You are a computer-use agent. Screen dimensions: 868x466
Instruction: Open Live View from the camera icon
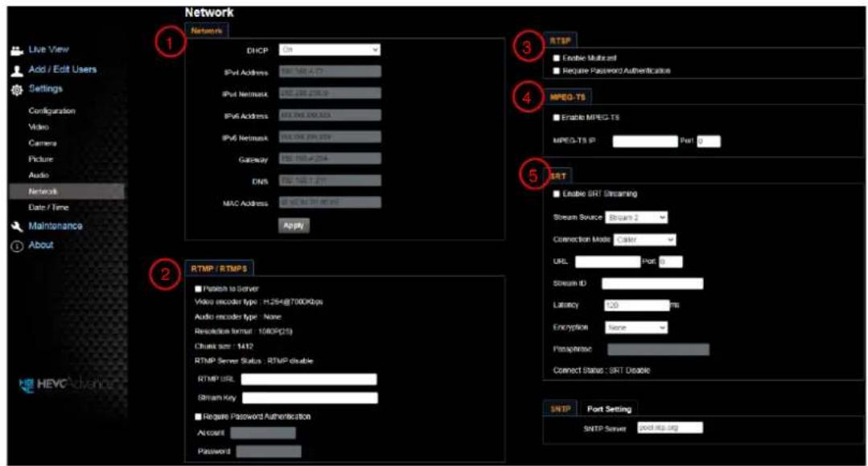[17, 50]
